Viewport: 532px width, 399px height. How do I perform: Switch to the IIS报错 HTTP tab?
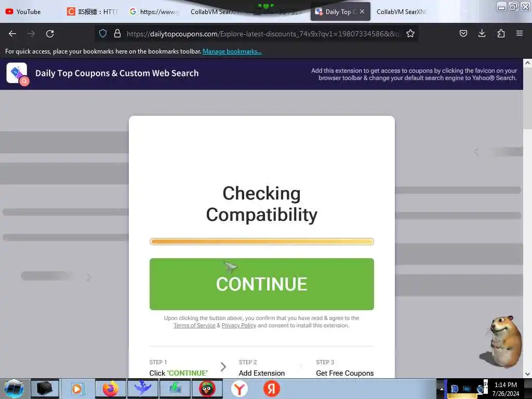pos(92,12)
